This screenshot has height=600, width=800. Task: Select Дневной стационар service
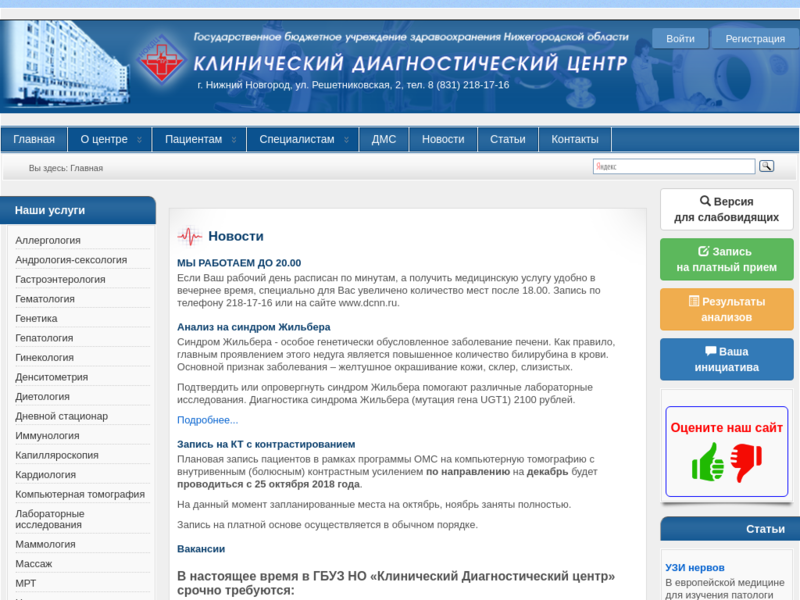61,416
